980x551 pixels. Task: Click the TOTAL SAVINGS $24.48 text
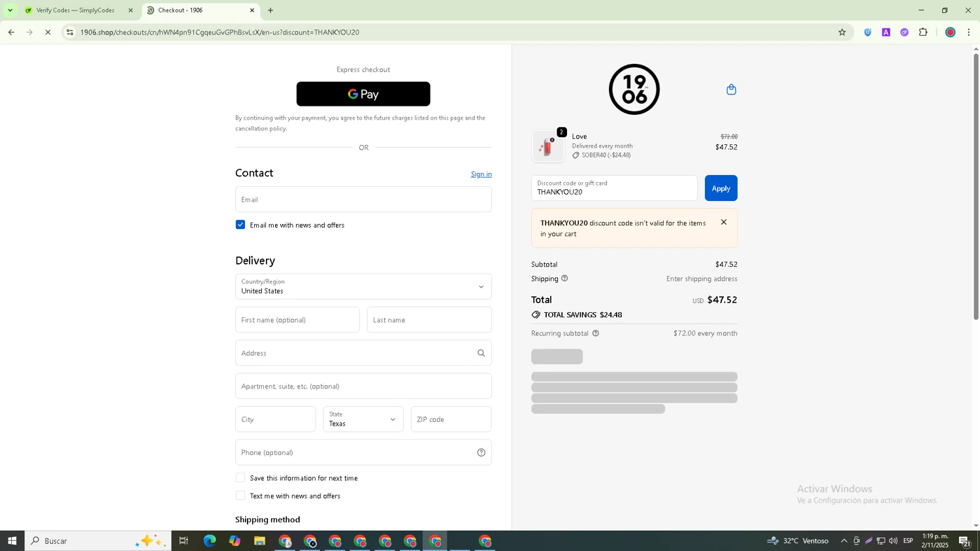(x=583, y=315)
